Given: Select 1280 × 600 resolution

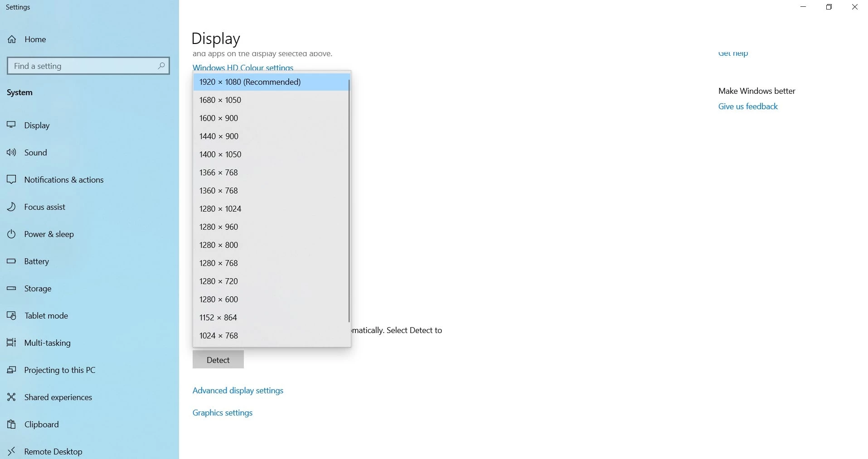Looking at the screenshot, I should pyautogui.click(x=271, y=300).
